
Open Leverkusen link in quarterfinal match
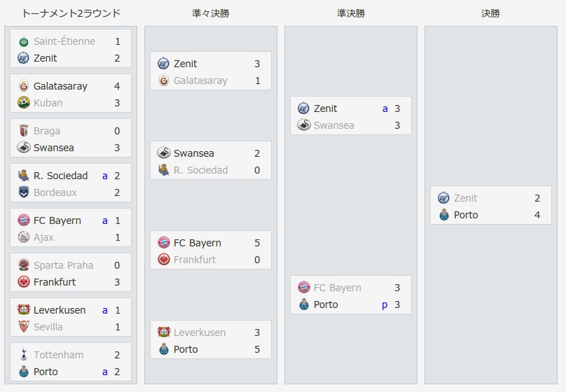coord(200,332)
